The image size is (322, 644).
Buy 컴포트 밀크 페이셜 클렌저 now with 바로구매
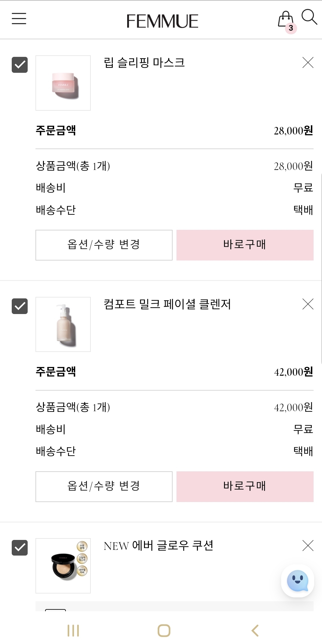[245, 487]
